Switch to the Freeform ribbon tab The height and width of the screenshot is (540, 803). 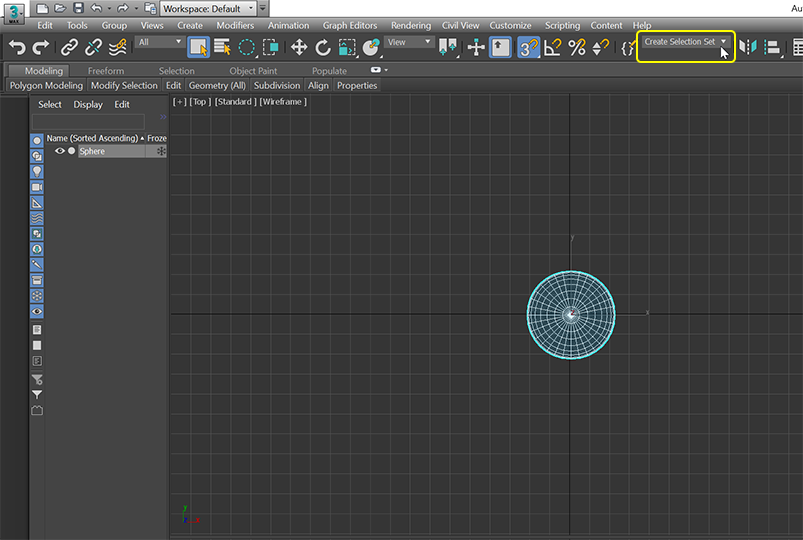(x=106, y=71)
